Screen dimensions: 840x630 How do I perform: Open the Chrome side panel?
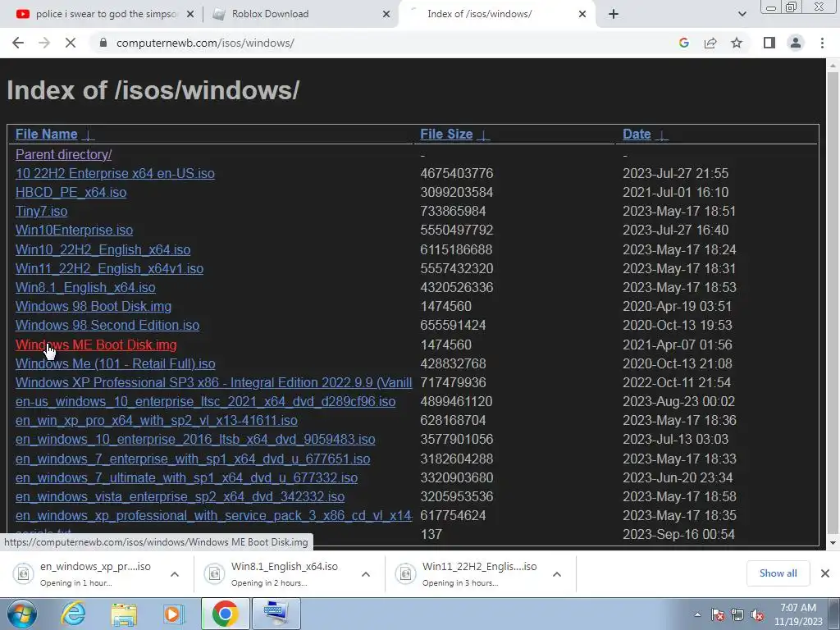tap(769, 43)
